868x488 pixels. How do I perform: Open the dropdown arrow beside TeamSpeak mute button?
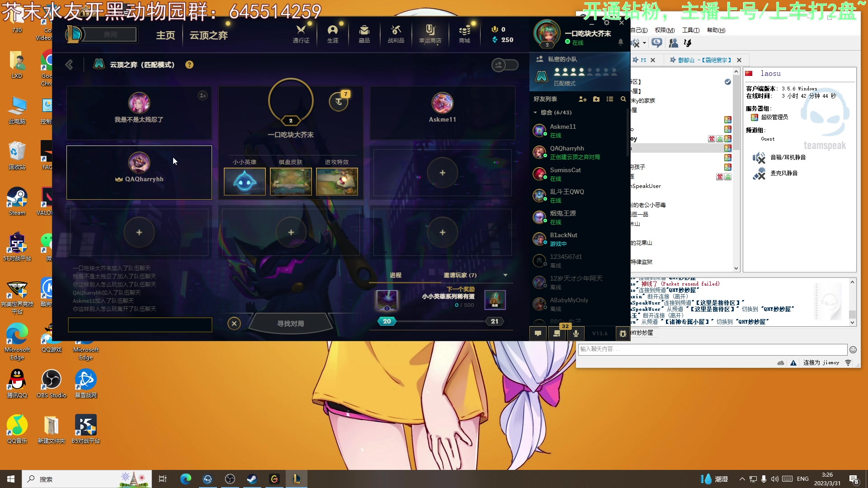pyautogui.click(x=644, y=43)
